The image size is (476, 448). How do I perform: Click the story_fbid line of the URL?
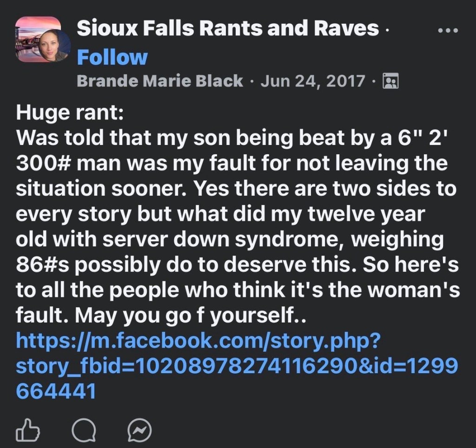tap(237, 366)
